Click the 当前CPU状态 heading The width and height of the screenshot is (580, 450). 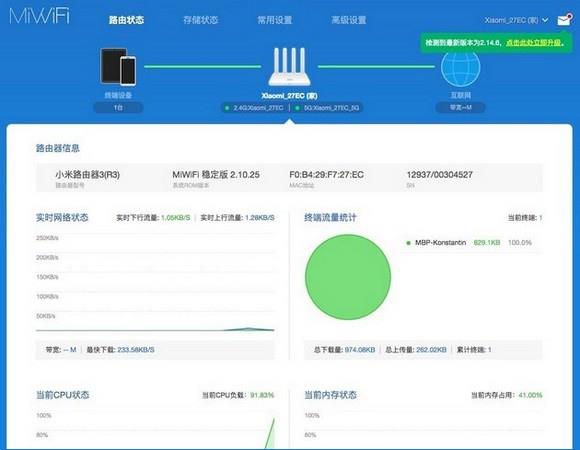tap(63, 395)
